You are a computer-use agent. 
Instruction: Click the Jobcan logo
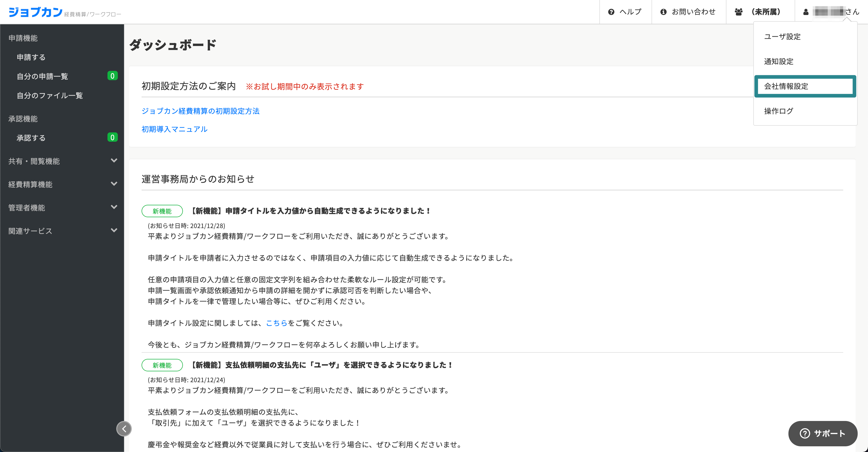(x=64, y=12)
